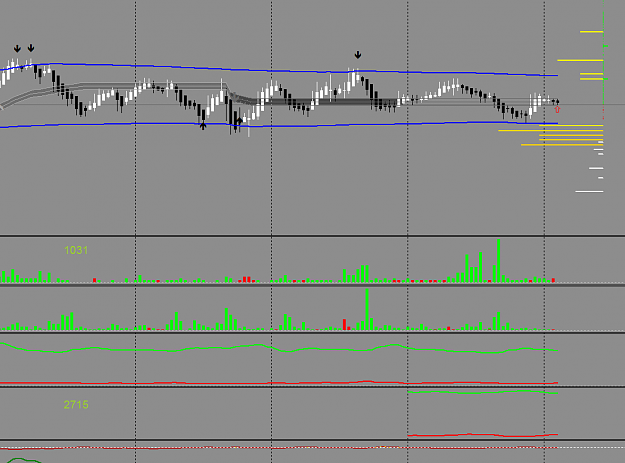Click the lowest white level line at right edge
This screenshot has height=463, width=625.
click(x=589, y=192)
